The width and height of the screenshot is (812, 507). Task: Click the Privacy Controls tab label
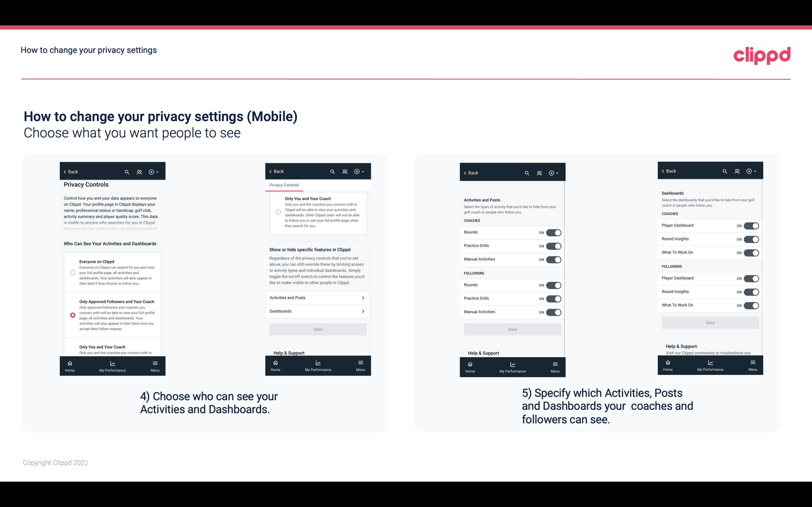(x=284, y=185)
